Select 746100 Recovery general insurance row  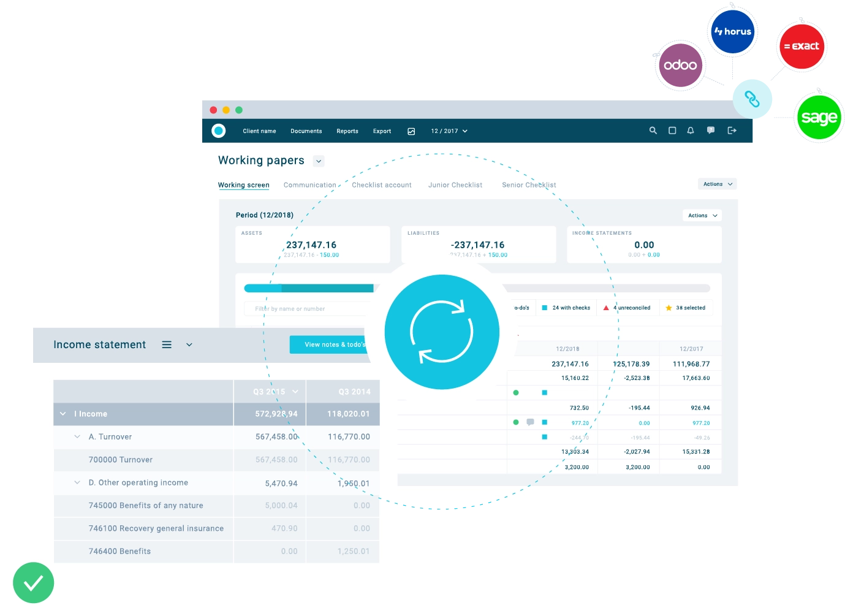[216, 528]
